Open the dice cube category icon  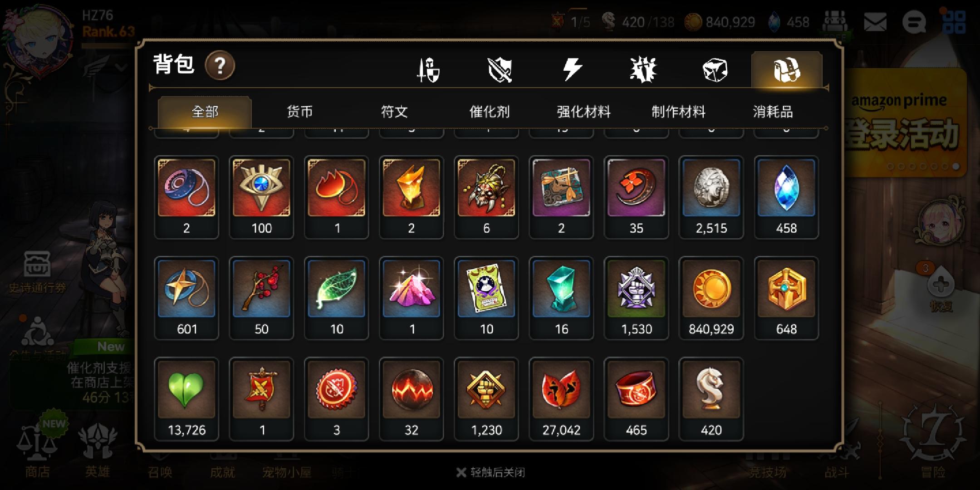[x=715, y=70]
